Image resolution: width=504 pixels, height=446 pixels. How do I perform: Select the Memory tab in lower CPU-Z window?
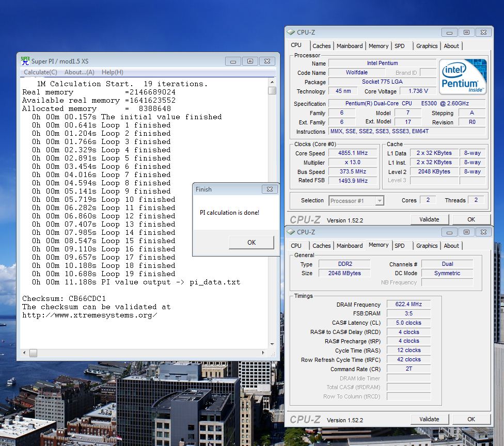(379, 245)
